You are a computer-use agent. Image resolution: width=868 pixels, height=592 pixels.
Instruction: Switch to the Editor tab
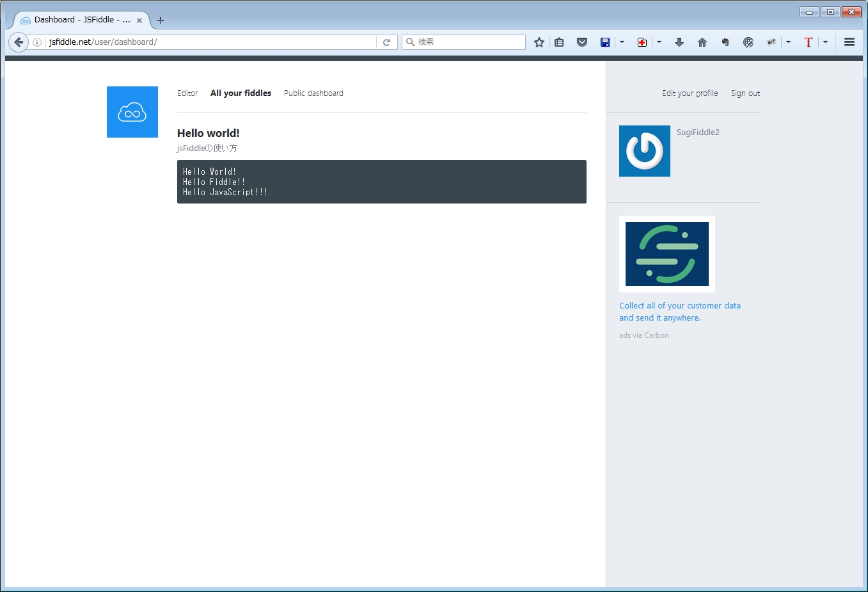(187, 93)
